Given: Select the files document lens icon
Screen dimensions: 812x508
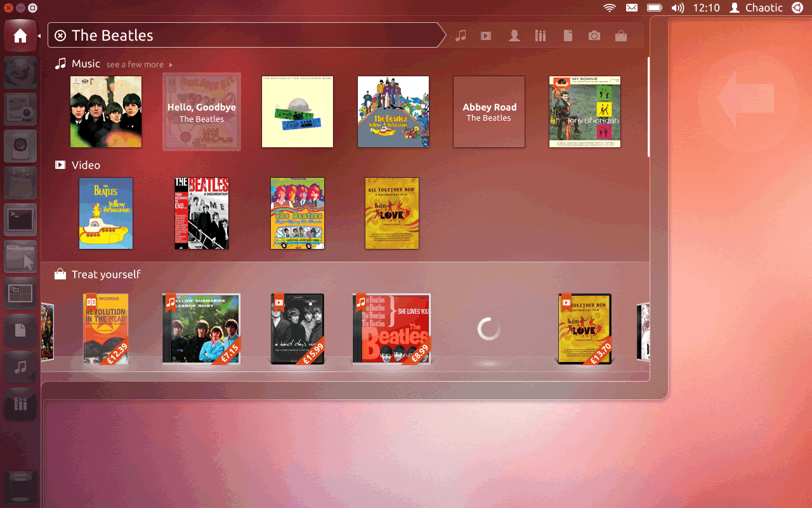Looking at the screenshot, I should coord(568,36).
